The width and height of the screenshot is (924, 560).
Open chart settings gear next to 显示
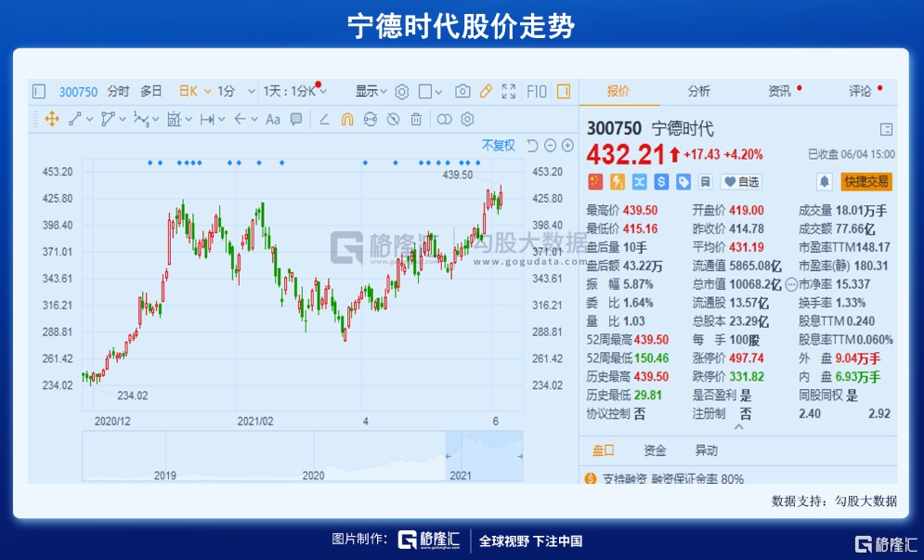point(402,91)
